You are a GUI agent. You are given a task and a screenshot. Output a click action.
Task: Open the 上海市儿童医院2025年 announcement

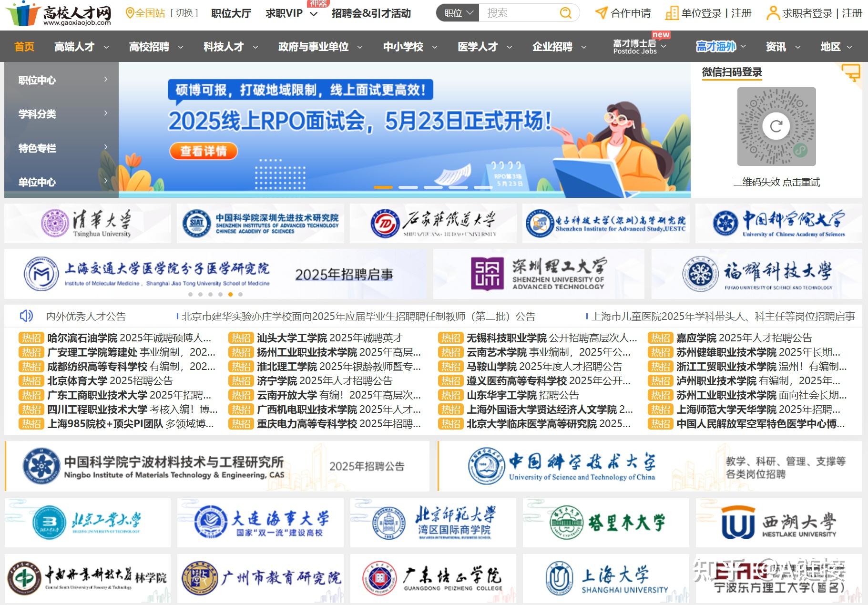point(723,316)
